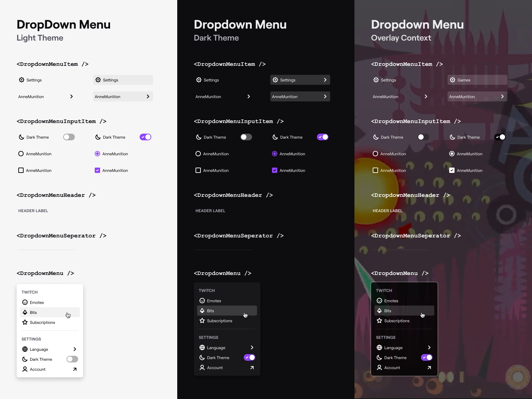Viewport: 532px width, 399px height.
Task: Click Bits diamond icon in dark theme dropdown menu
Action: point(202,311)
